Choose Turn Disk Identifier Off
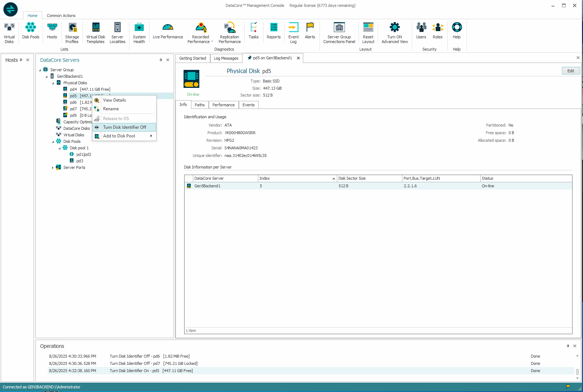The image size is (583, 392). tap(124, 127)
